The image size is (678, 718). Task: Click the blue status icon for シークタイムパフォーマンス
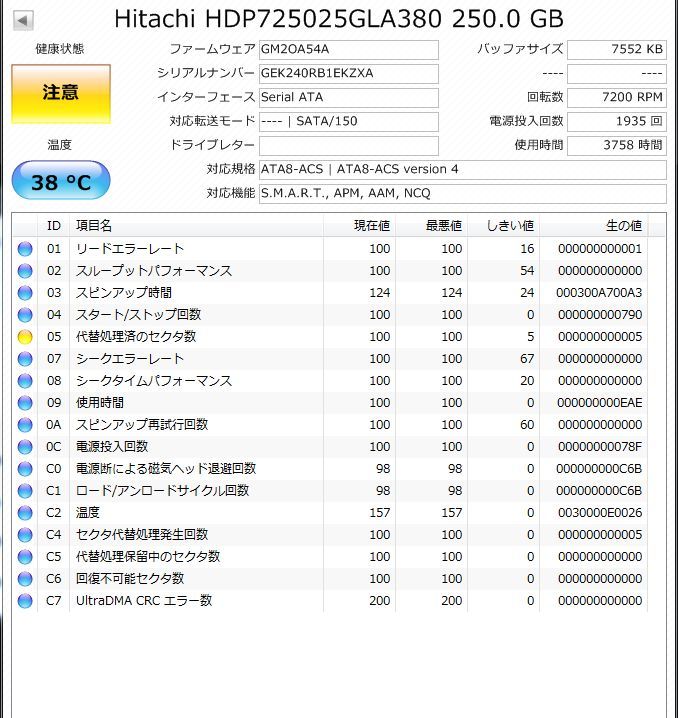(x=25, y=381)
